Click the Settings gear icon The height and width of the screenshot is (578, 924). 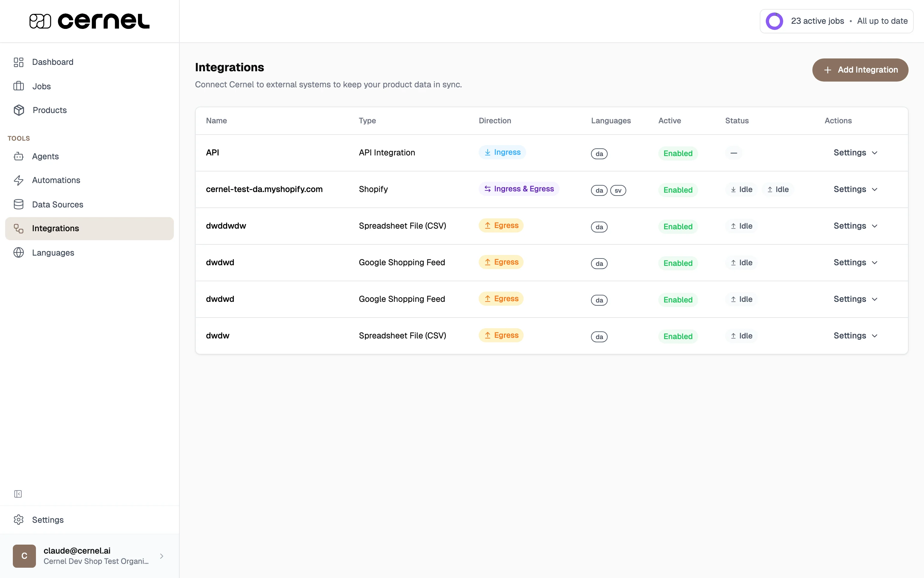pyautogui.click(x=19, y=520)
